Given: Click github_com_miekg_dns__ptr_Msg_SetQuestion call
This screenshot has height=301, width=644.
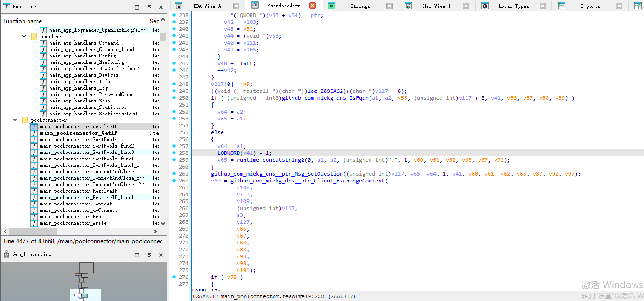Looking at the screenshot, I should 277,174.
